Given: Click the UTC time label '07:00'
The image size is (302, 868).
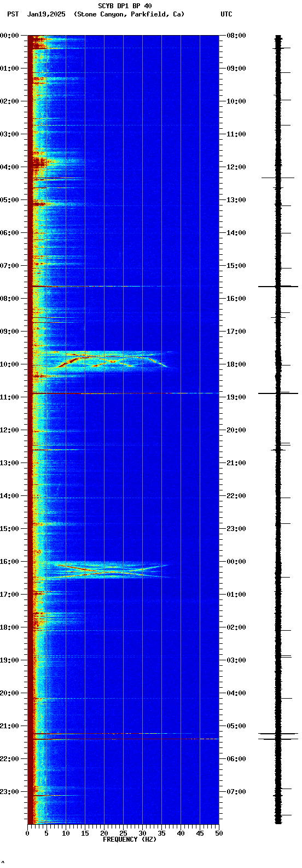Looking at the screenshot, I should point(236,792).
